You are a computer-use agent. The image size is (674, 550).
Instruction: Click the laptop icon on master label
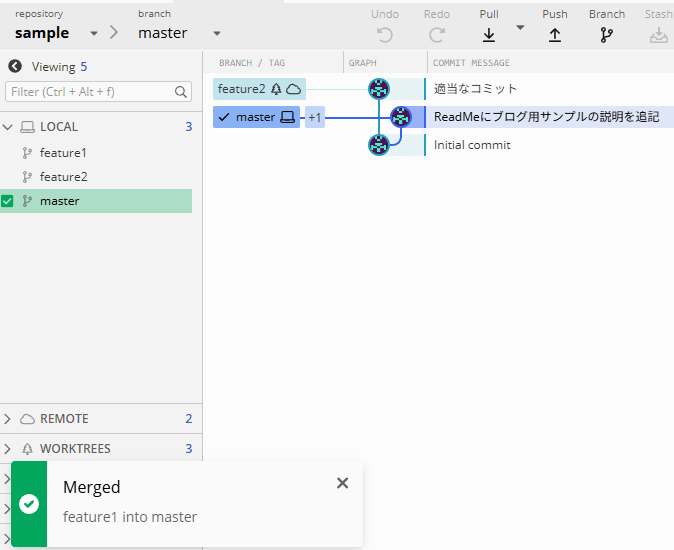point(287,117)
